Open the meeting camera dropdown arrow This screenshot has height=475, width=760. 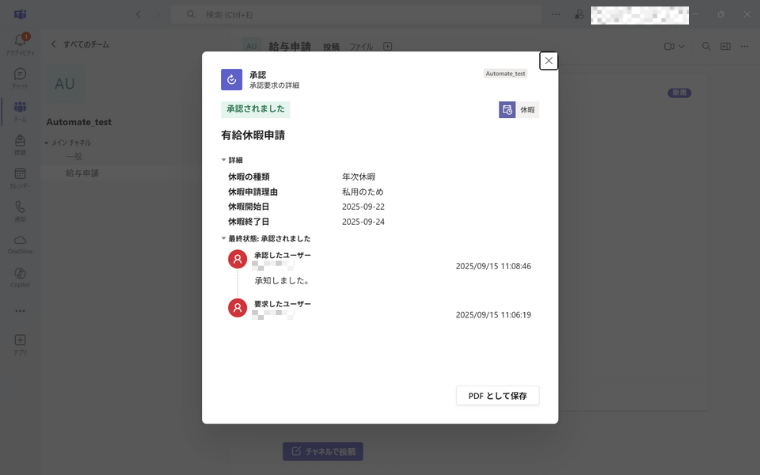[x=682, y=47]
